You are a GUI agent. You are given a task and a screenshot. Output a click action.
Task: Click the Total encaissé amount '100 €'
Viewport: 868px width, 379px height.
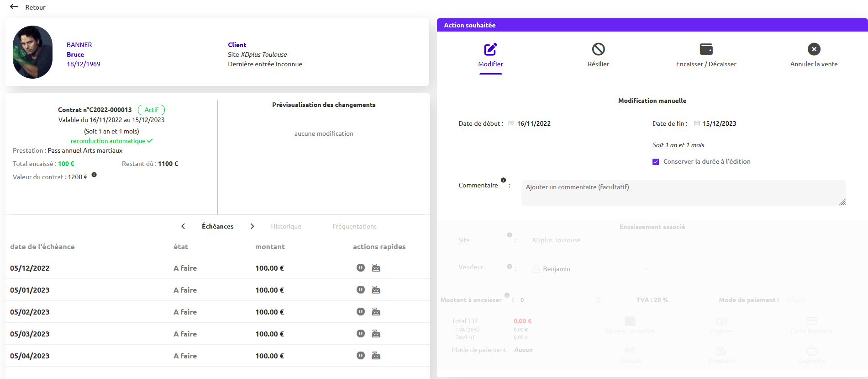click(x=66, y=164)
